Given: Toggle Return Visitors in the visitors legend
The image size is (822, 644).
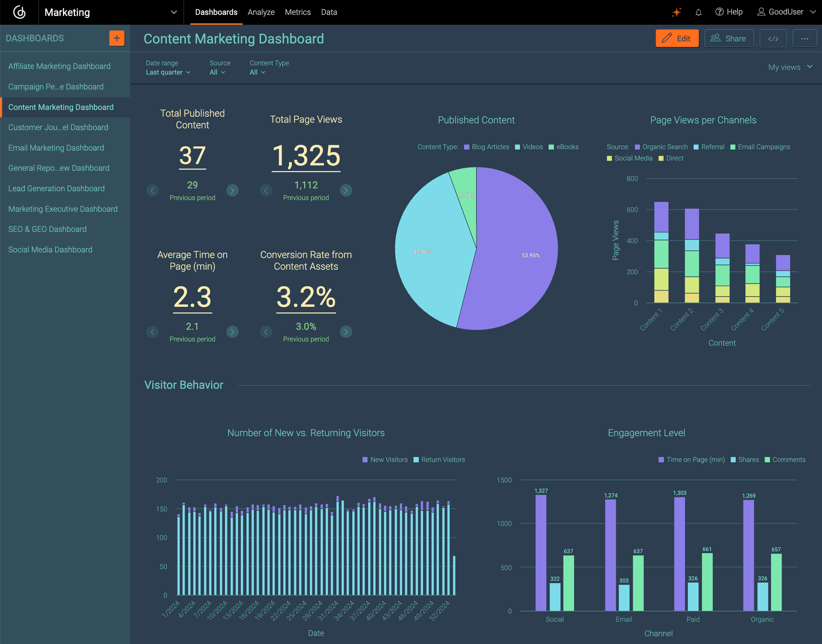Looking at the screenshot, I should pyautogui.click(x=439, y=460).
